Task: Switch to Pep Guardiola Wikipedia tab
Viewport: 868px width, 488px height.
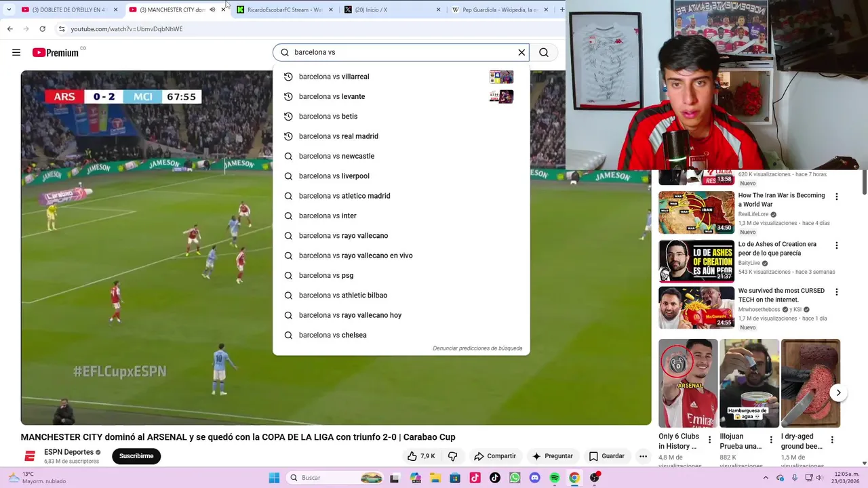Action: pos(500,9)
